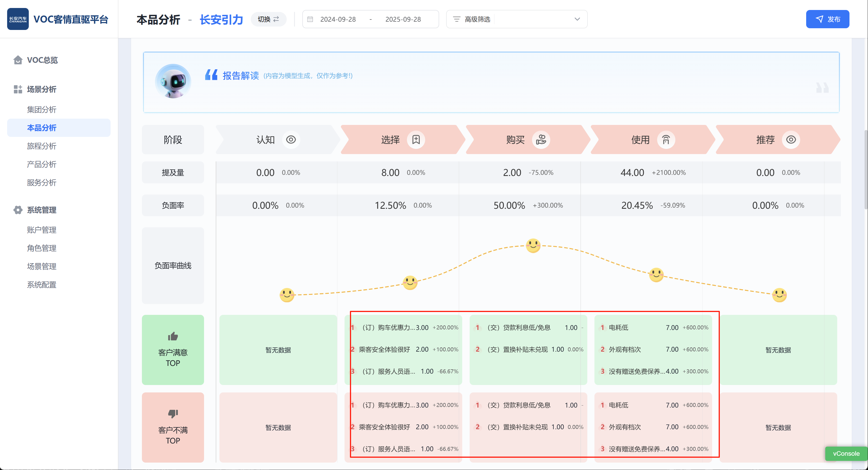Click the bookmark icon in 选择 stage
Viewport: 868px width, 470px height.
point(416,139)
